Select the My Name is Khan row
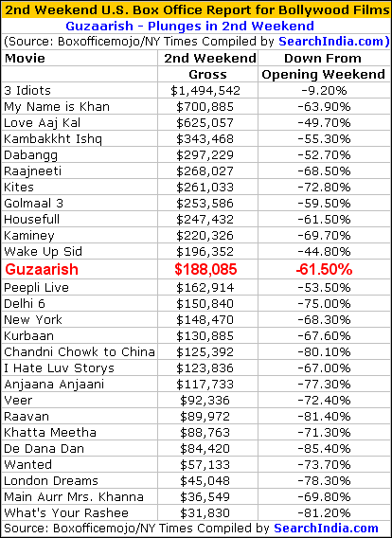This screenshot has height=538, width=392. coord(196,107)
